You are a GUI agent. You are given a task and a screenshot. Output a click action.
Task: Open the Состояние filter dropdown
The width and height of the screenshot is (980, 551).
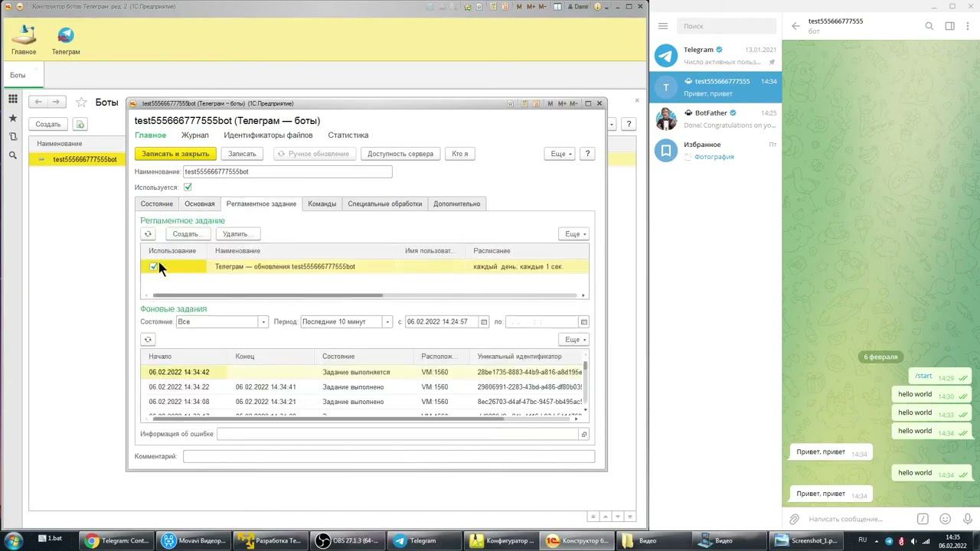[x=263, y=322]
